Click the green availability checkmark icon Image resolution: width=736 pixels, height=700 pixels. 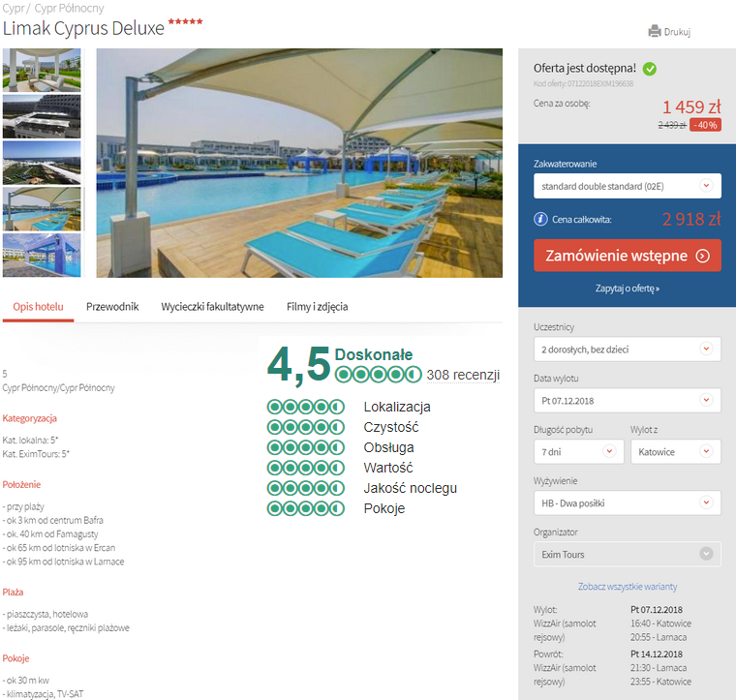click(x=650, y=69)
